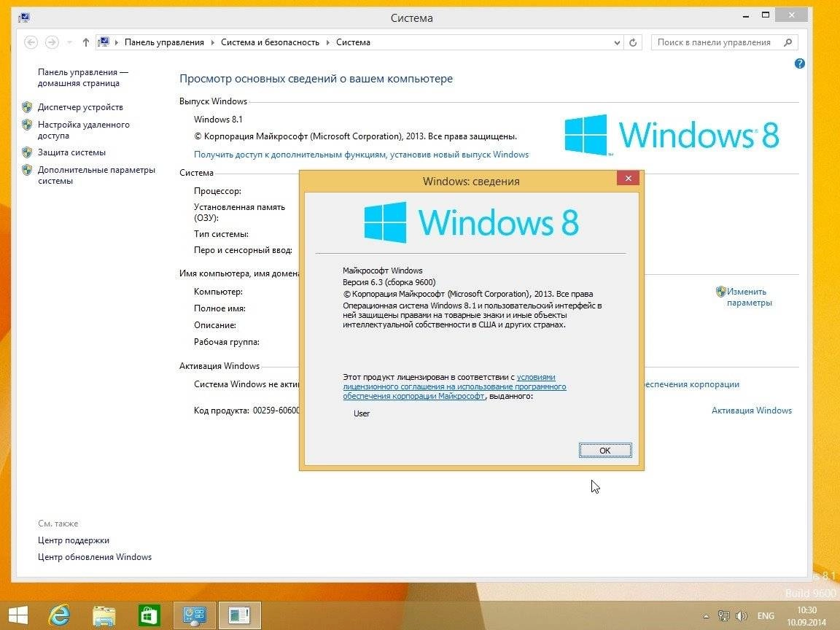Click the shield icon beside Настройка удаленного доступа
Screen dimensions: 840x630
coord(27,125)
